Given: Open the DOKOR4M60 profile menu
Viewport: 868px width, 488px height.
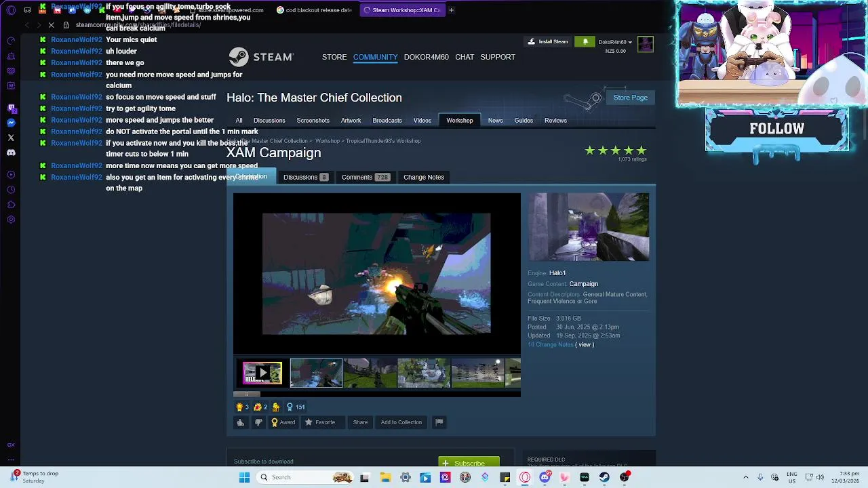Looking at the screenshot, I should tap(427, 57).
